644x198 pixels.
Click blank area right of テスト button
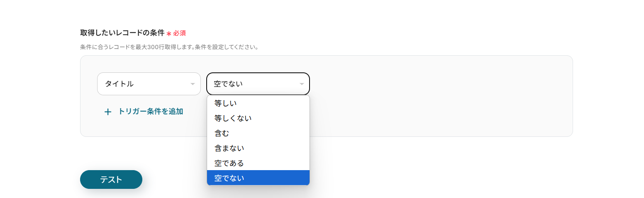174,180
